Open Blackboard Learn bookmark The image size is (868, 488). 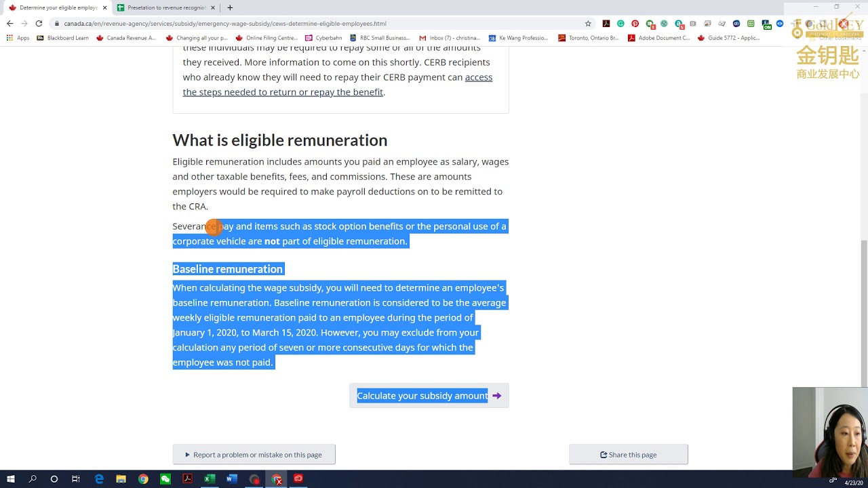(x=62, y=38)
